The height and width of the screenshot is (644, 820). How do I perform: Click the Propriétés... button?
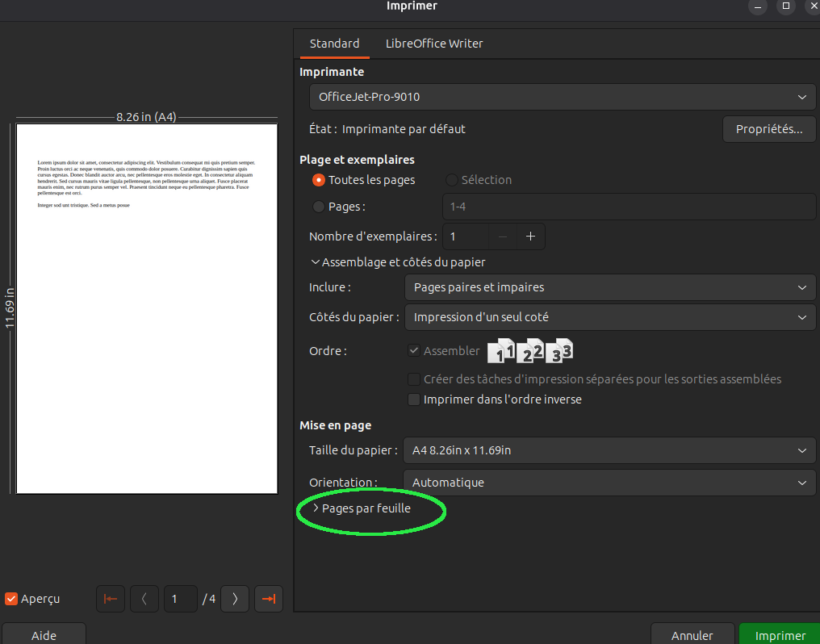(768, 129)
